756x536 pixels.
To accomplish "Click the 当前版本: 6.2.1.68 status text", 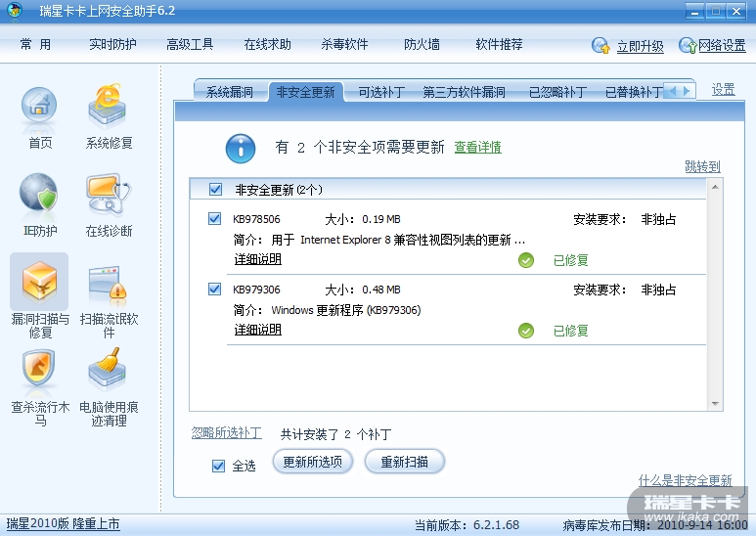I will (467, 525).
